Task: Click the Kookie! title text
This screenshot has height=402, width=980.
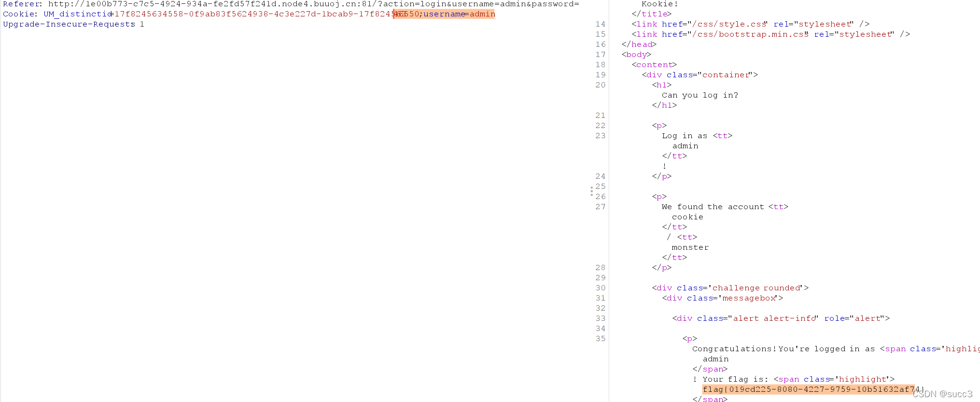Action: point(660,4)
